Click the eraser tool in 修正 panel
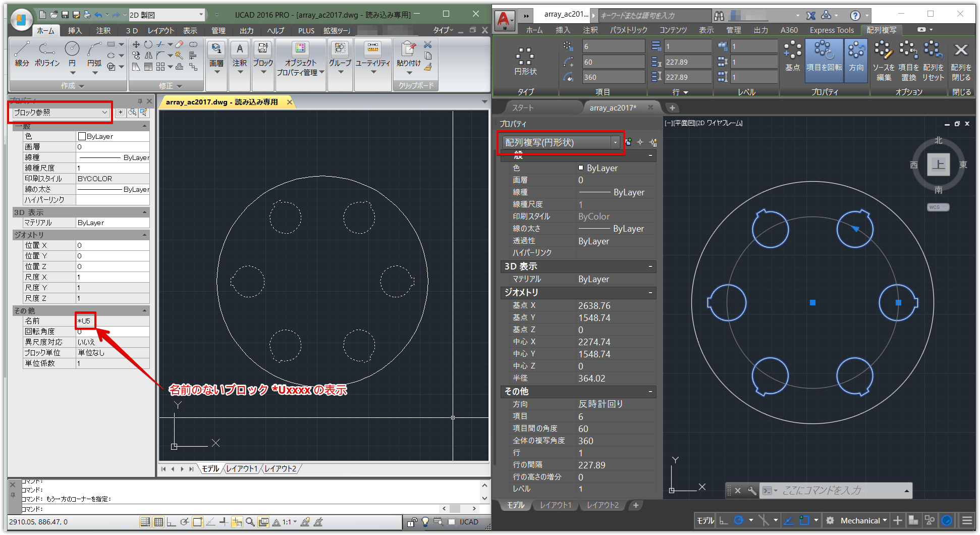 point(179,44)
